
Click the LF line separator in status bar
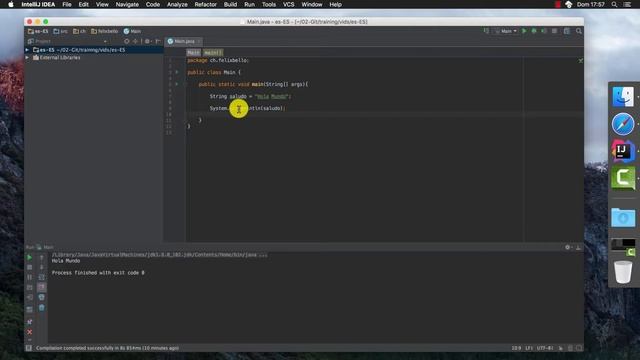click(x=529, y=348)
